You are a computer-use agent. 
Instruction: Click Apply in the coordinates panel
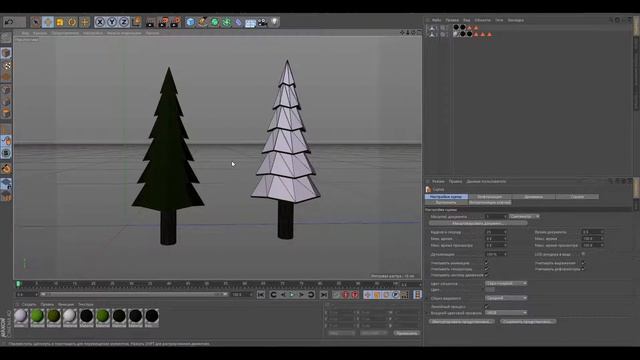(x=407, y=333)
